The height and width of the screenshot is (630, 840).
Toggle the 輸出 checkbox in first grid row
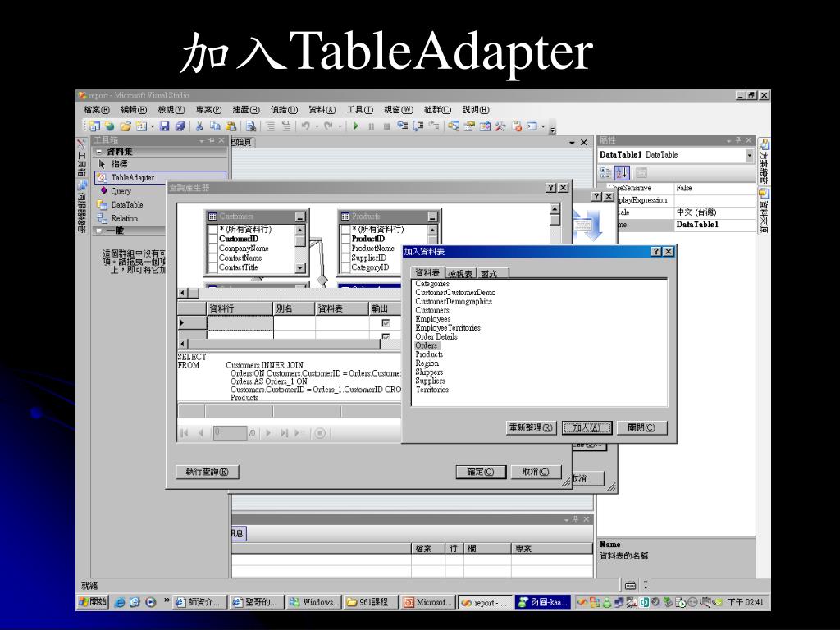pyautogui.click(x=386, y=323)
